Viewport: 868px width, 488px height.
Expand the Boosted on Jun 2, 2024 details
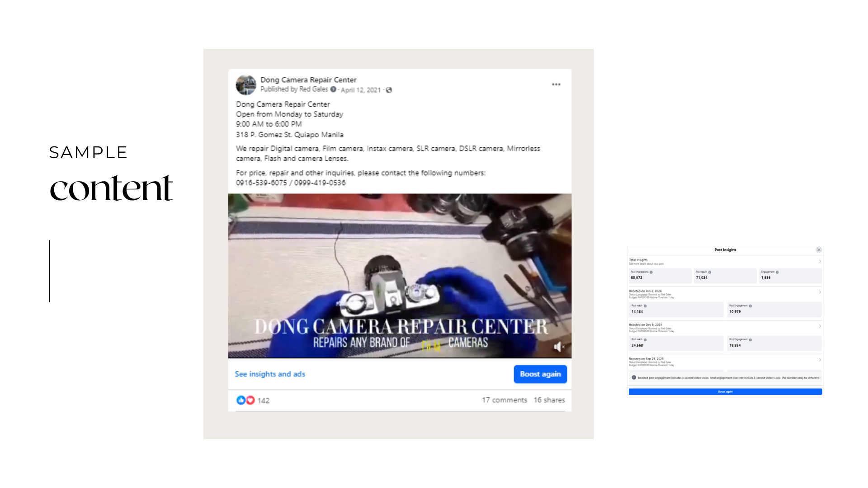click(820, 292)
